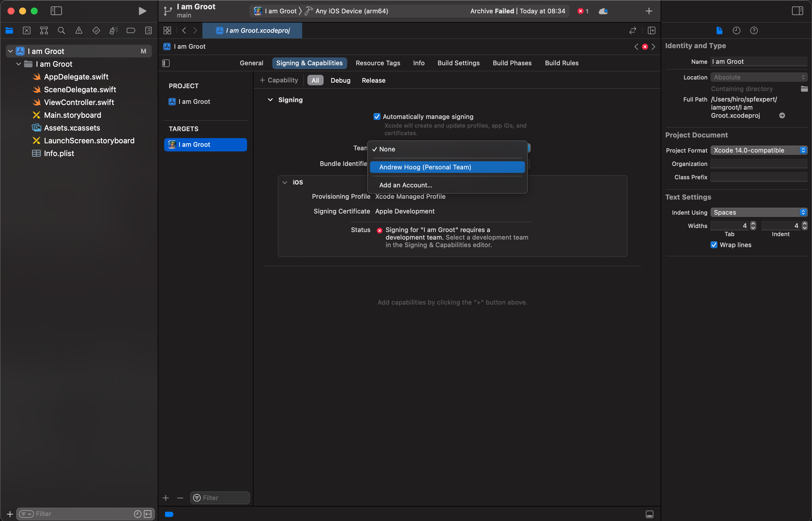
Task: Click the Tab width stepper
Action: (753, 226)
